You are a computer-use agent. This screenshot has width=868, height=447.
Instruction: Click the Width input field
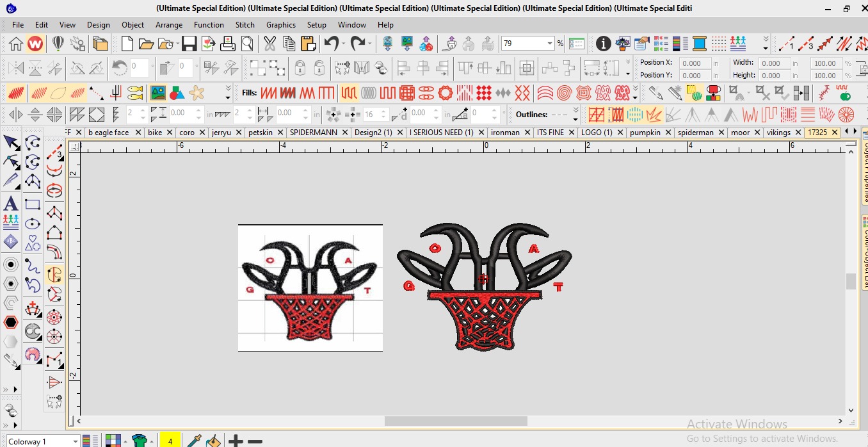tap(773, 63)
